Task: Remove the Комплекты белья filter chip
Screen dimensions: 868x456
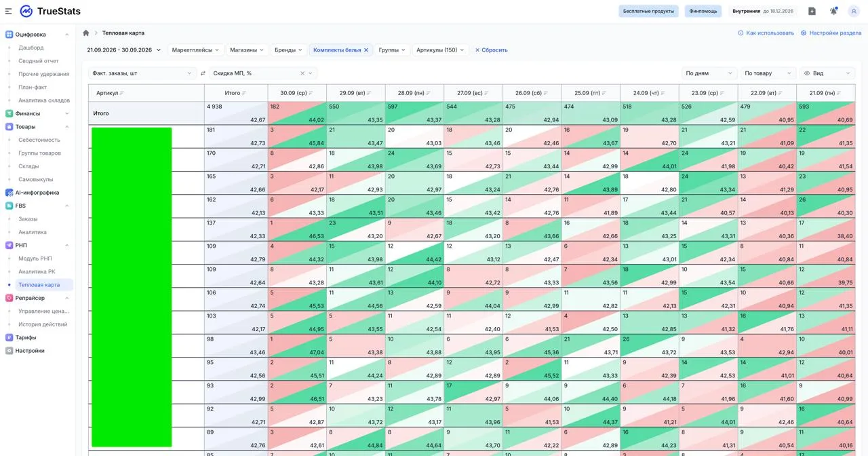Action: 366,50
